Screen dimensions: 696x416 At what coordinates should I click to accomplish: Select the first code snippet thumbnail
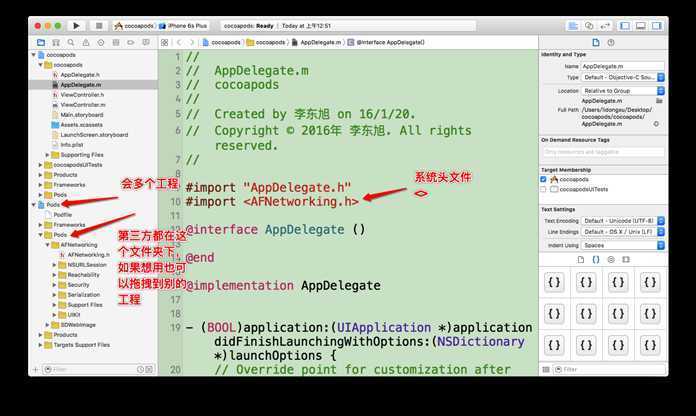click(x=554, y=282)
